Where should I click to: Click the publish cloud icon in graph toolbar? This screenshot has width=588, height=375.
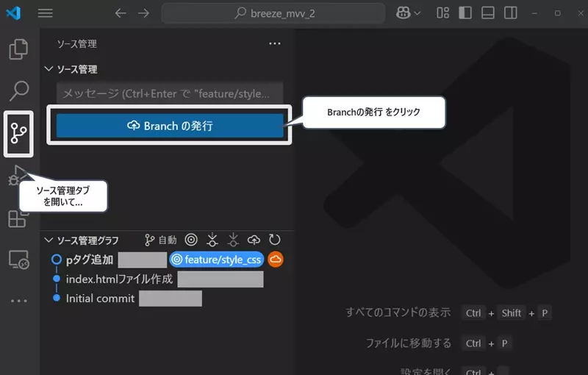(x=254, y=240)
